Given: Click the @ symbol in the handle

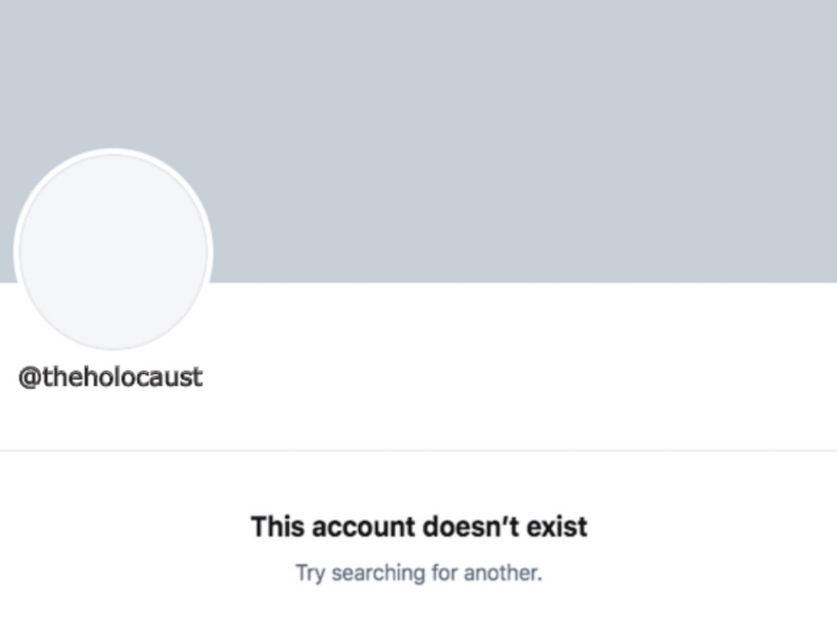Looking at the screenshot, I should tap(30, 377).
